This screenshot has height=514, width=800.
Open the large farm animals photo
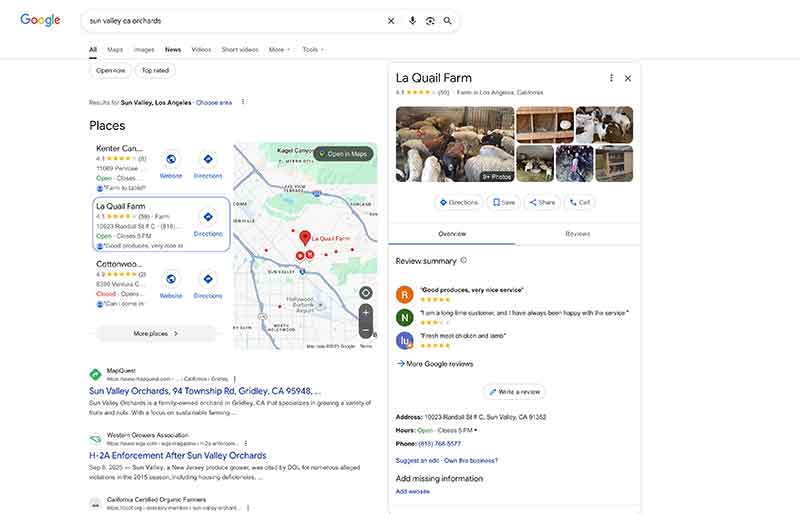pos(454,144)
